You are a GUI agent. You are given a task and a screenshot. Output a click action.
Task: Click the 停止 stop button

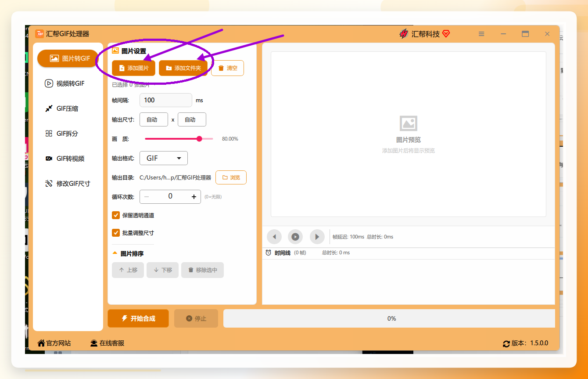(196, 318)
